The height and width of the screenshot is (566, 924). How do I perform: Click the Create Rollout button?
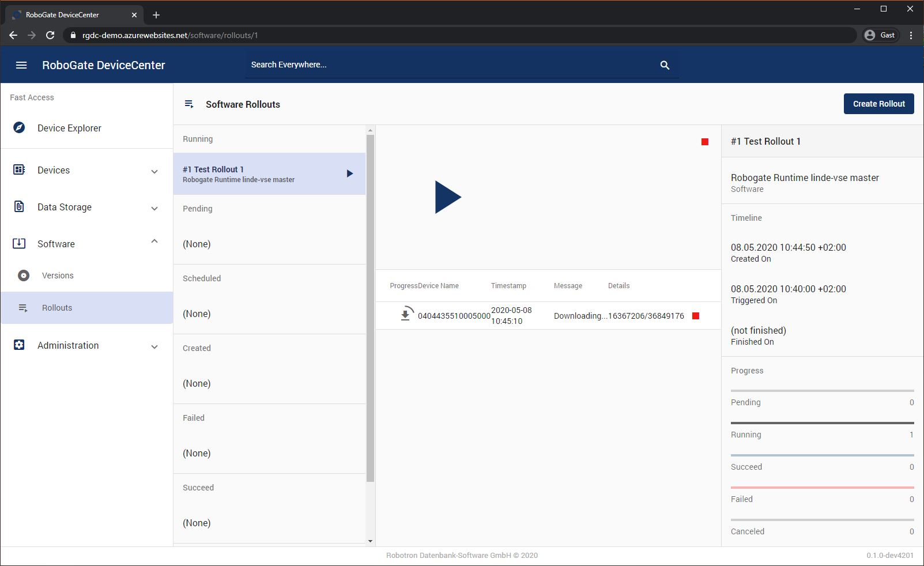pyautogui.click(x=878, y=104)
